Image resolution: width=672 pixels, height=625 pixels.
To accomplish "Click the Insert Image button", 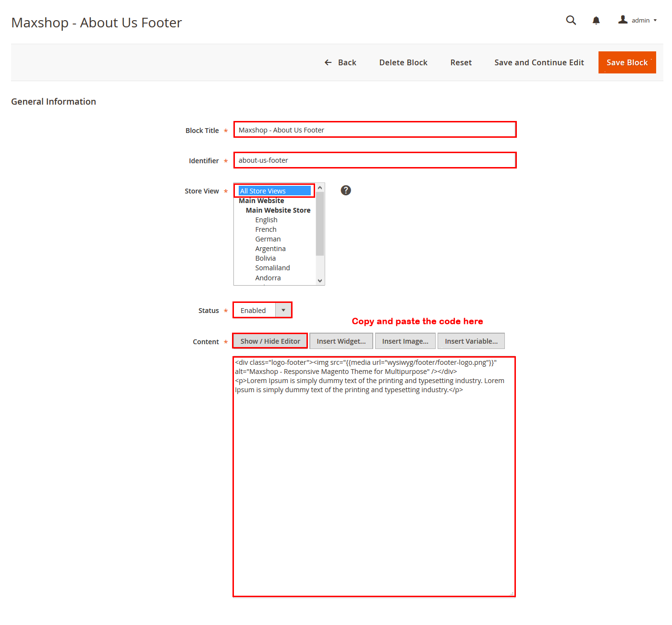I will click(405, 341).
